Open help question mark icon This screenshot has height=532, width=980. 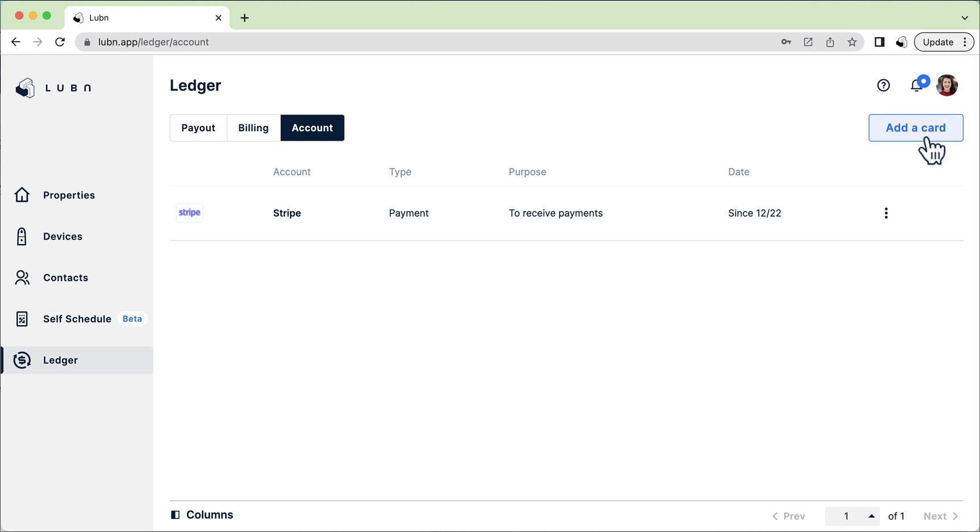coord(883,86)
